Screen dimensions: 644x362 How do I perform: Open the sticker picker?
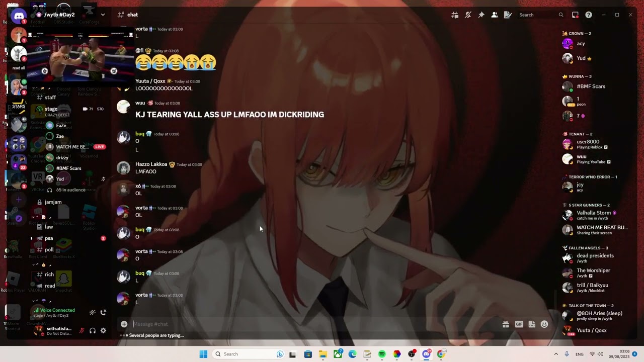click(532, 324)
